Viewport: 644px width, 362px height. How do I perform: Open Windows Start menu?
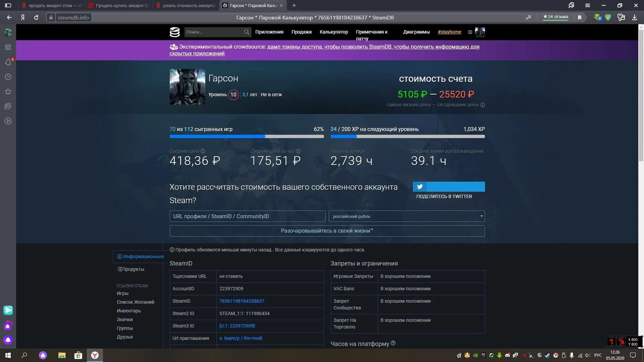pyautogui.click(x=8, y=355)
